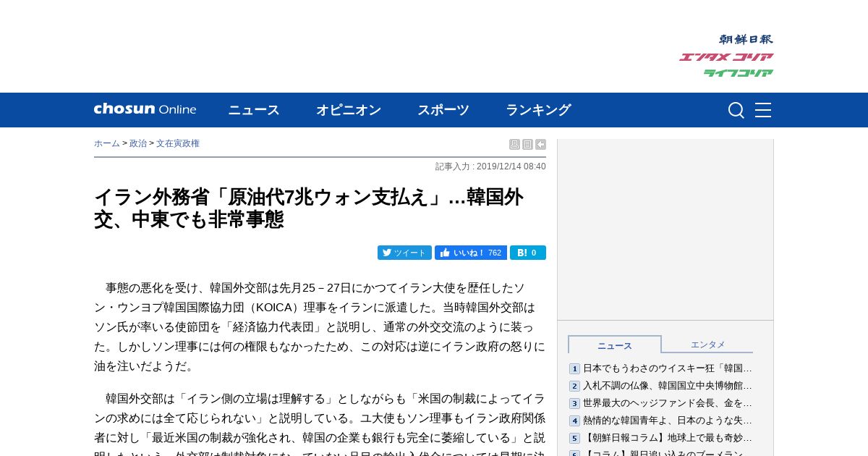Select the ニュース ranking tab
This screenshot has width=868, height=456.
615,345
